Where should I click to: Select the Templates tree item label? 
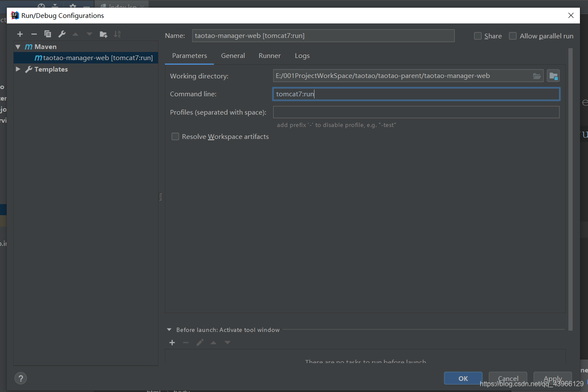(51, 69)
